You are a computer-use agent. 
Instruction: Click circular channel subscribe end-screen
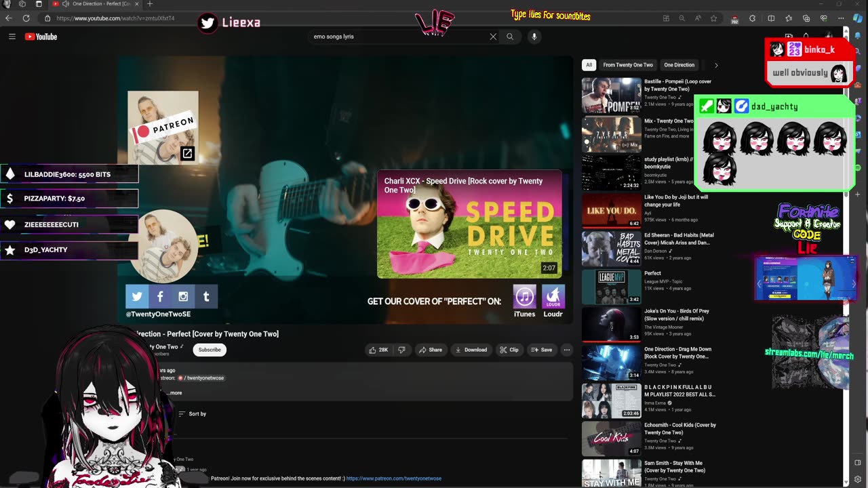[x=163, y=245]
